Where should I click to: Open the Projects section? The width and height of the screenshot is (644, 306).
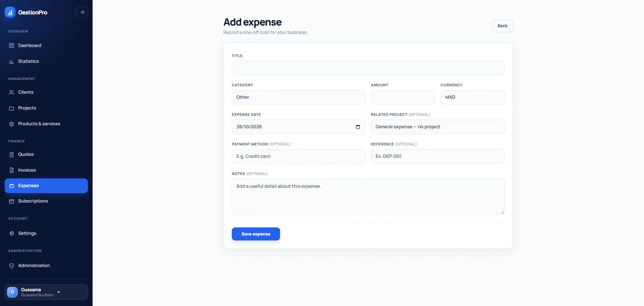[x=46, y=108]
